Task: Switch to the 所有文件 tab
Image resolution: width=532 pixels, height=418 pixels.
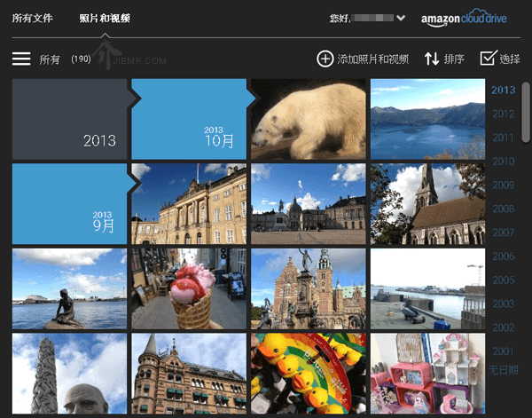Action: pos(32,18)
